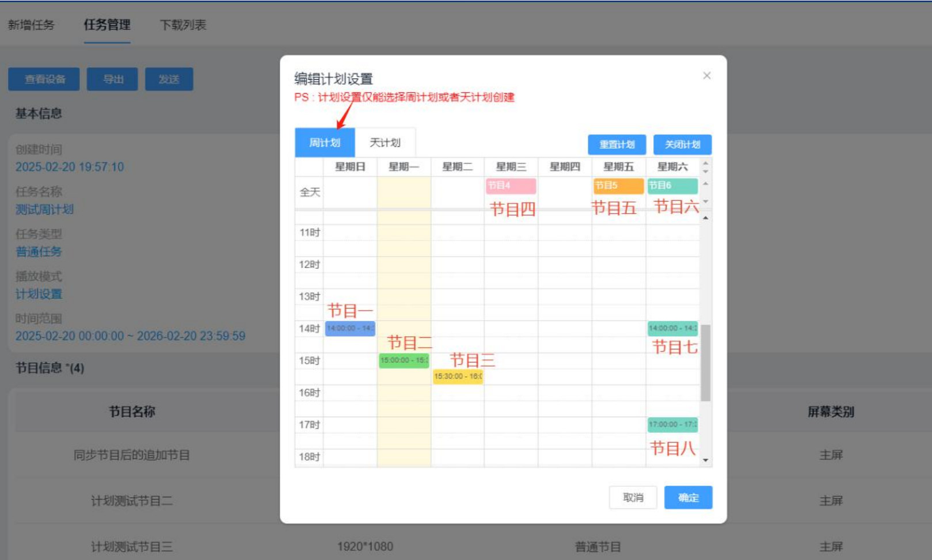This screenshot has height=560, width=932.
Task: Click the schedule's vertical scrollbar thumb
Action: 706,363
